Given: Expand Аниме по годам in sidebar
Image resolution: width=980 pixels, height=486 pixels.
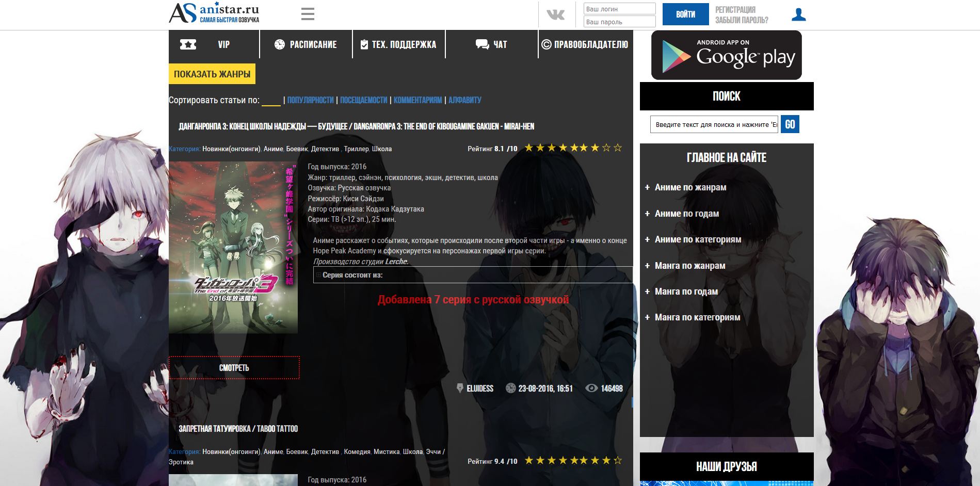Looking at the screenshot, I should [686, 214].
